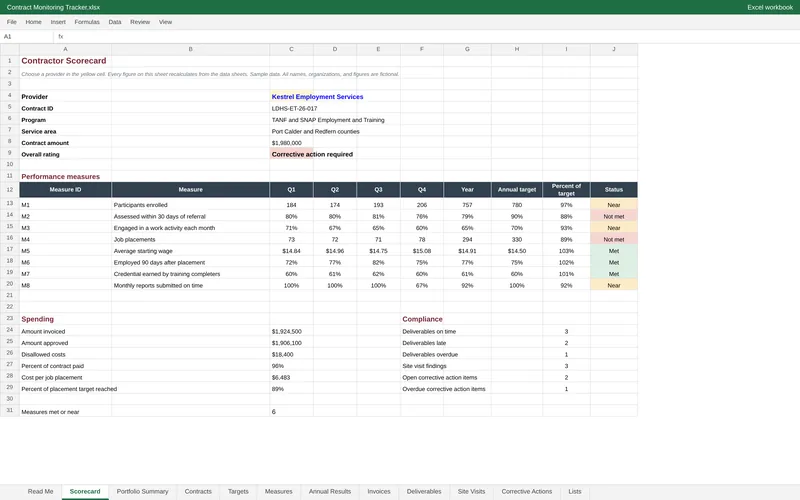Select the 'Site visit findings' label
The image size is (800, 500).
click(424, 366)
